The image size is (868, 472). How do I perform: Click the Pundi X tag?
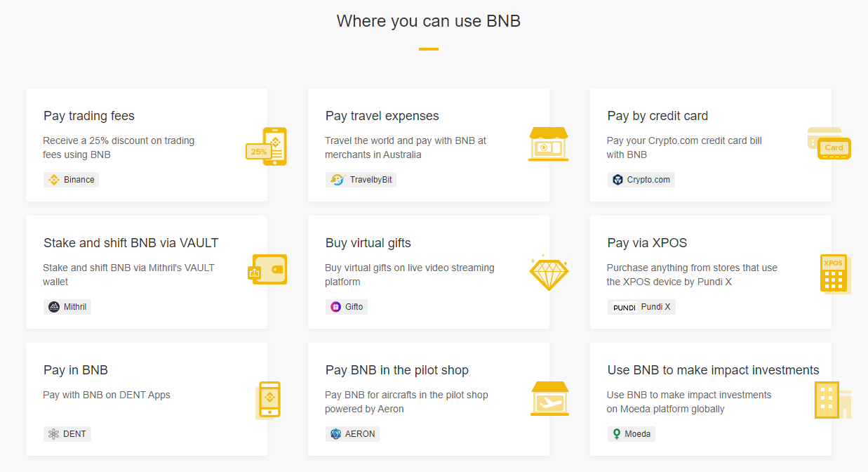(641, 307)
